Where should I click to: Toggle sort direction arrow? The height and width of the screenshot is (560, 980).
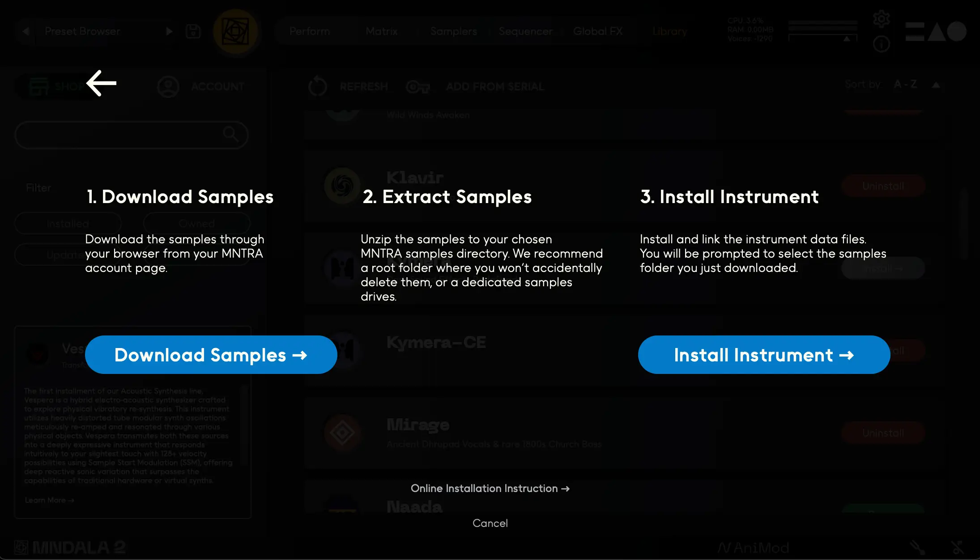(x=936, y=85)
